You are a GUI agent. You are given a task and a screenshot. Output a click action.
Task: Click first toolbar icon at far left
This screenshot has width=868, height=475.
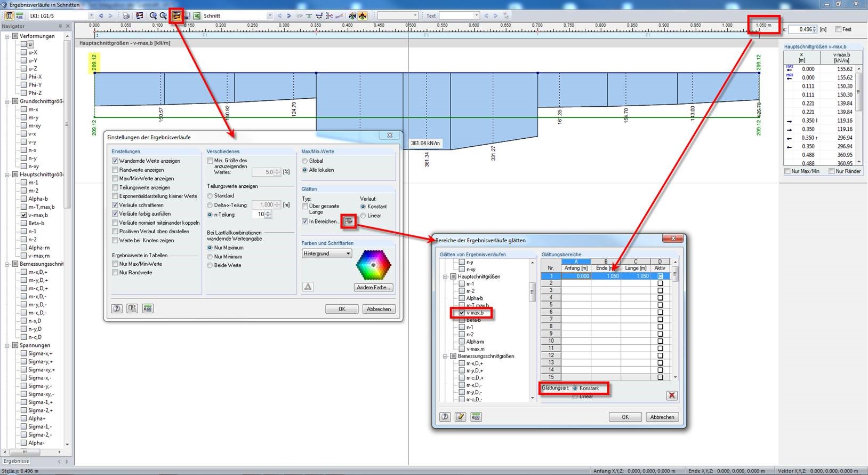(x=9, y=15)
